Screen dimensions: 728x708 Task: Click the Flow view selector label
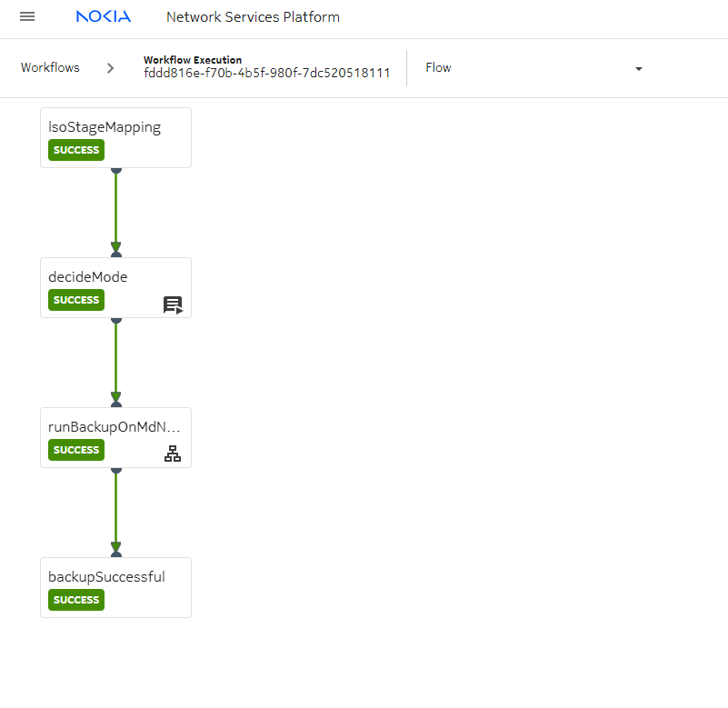pyautogui.click(x=438, y=68)
